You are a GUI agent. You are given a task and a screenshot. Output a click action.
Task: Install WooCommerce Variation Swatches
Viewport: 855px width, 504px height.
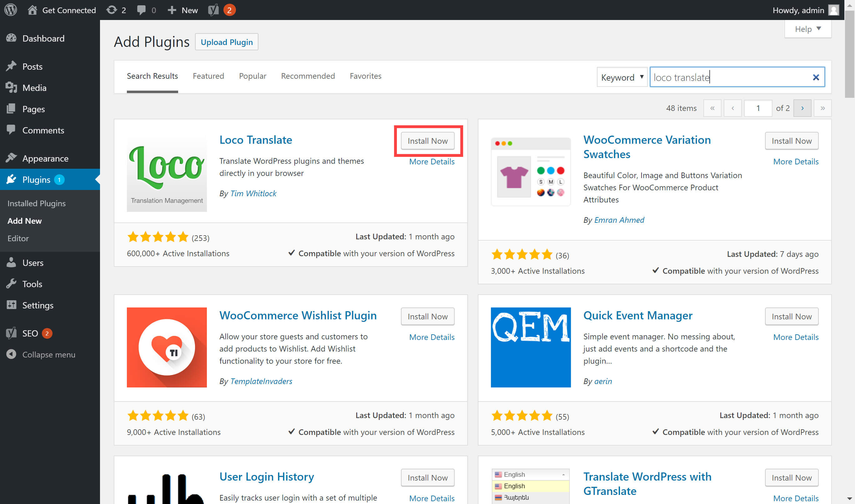[x=792, y=141]
